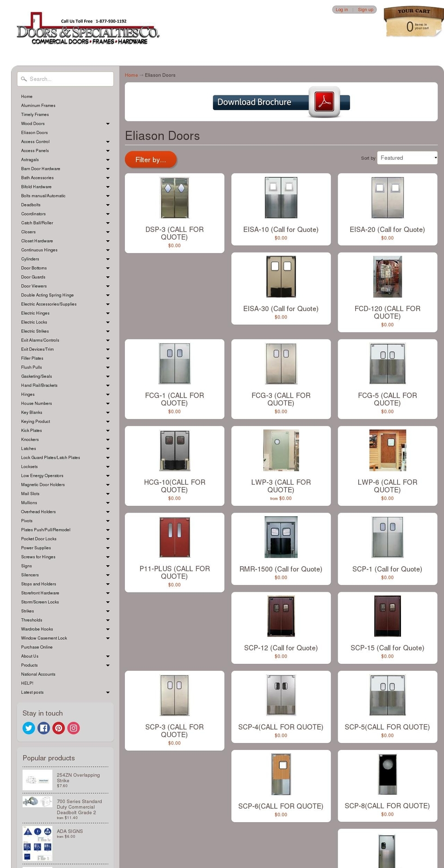This screenshot has width=444, height=868.
Task: Open the Facebook social icon
Action: pyautogui.click(x=43, y=728)
